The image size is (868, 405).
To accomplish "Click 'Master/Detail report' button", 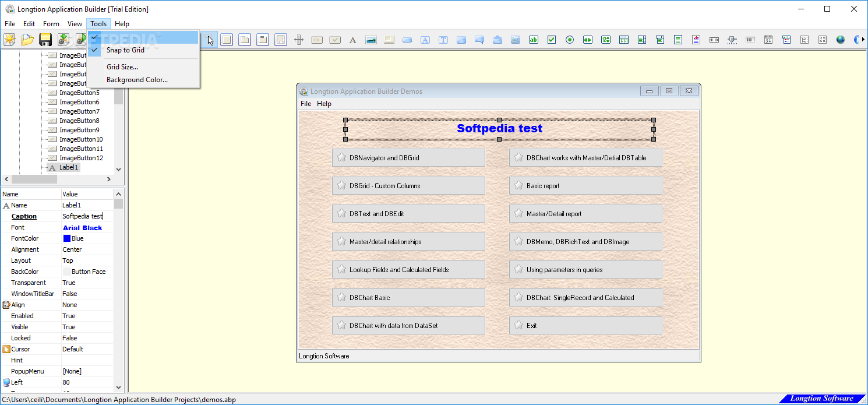I will click(x=585, y=214).
